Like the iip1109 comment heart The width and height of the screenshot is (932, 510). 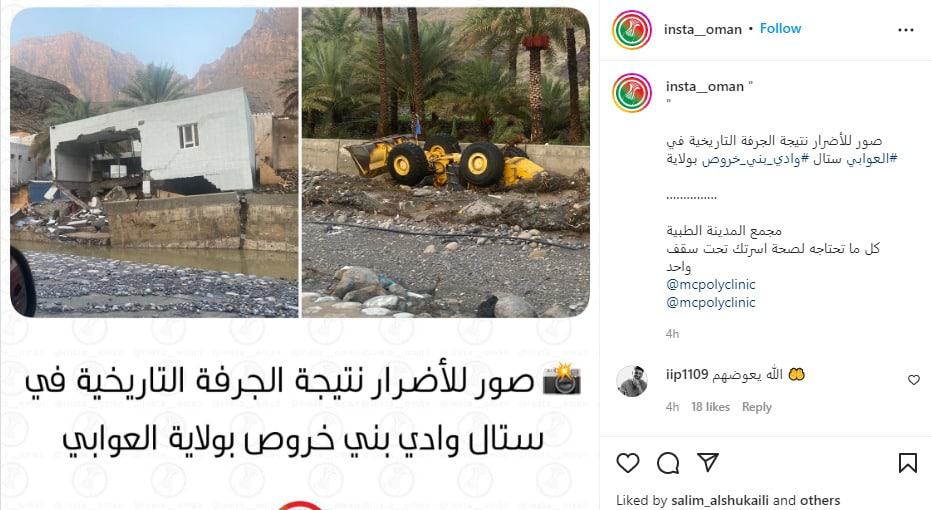[914, 380]
